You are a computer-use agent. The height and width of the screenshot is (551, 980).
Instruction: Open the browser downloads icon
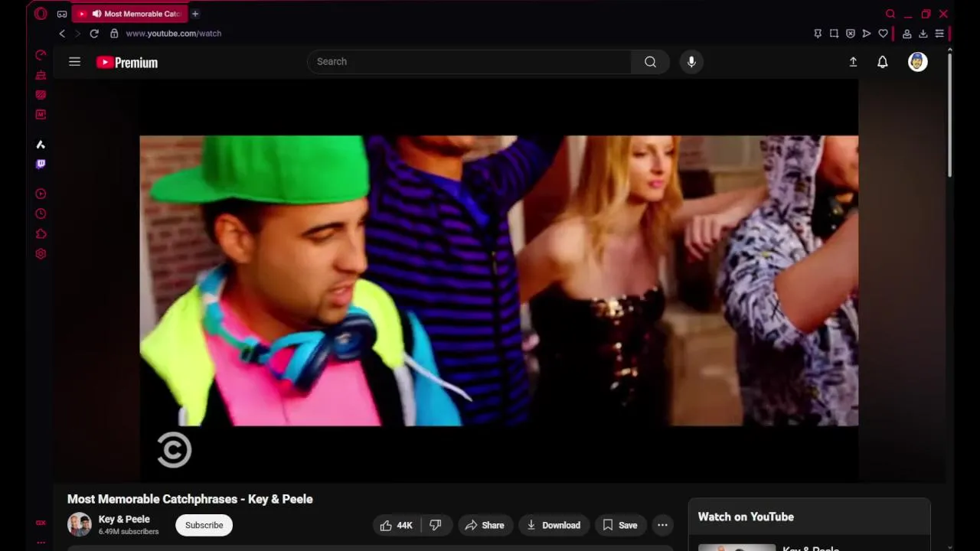(x=923, y=34)
